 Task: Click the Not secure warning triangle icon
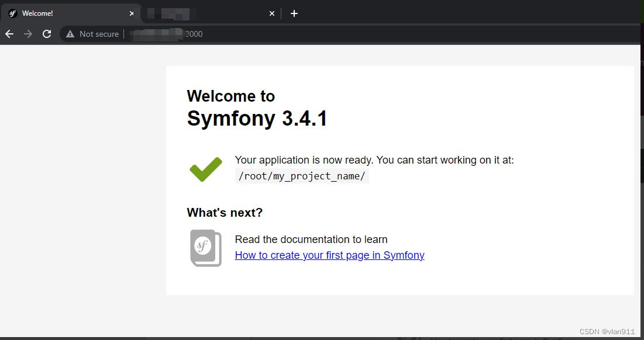point(70,34)
